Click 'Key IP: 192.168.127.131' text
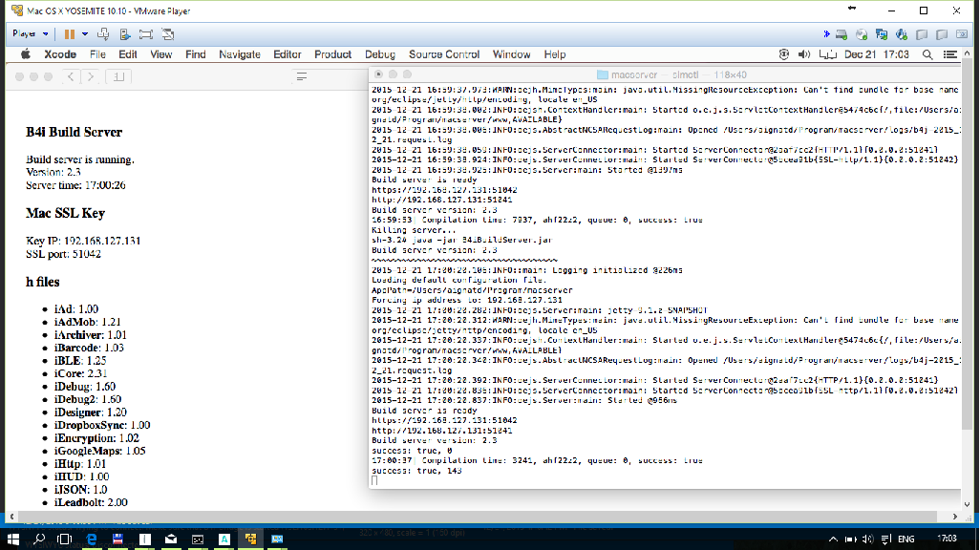 pos(83,241)
